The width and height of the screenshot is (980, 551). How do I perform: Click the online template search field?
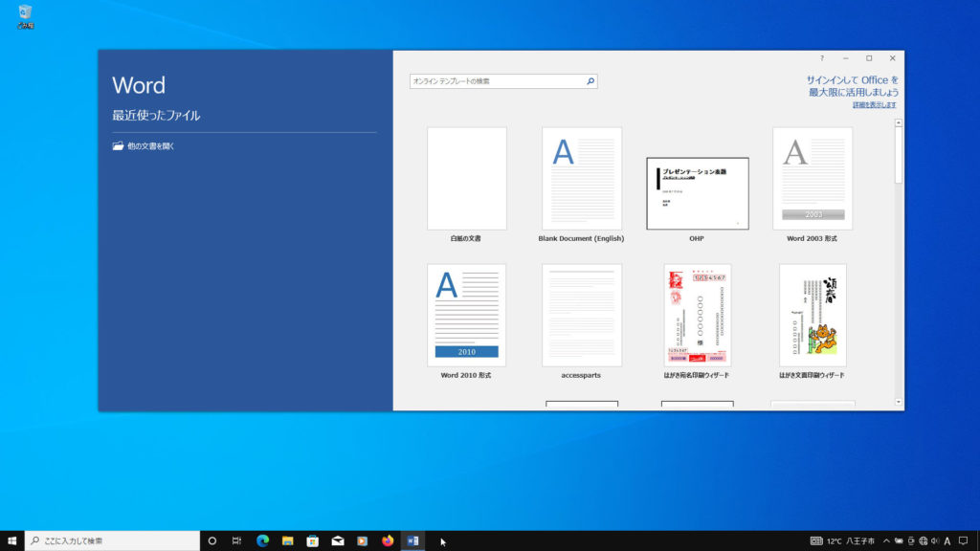496,82
